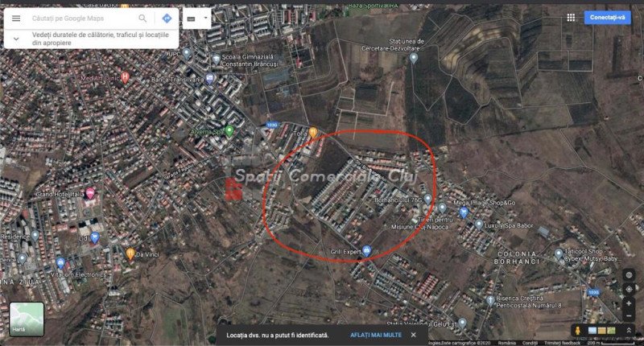The width and height of the screenshot is (644, 346).
Task: Open the Google Maps hamburger menu
Action: pyautogui.click(x=16, y=19)
